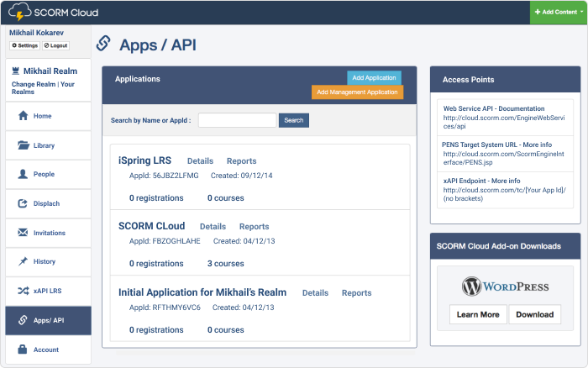This screenshot has height=368, width=588.
Task: Open History via the pin icon
Action: (x=23, y=261)
